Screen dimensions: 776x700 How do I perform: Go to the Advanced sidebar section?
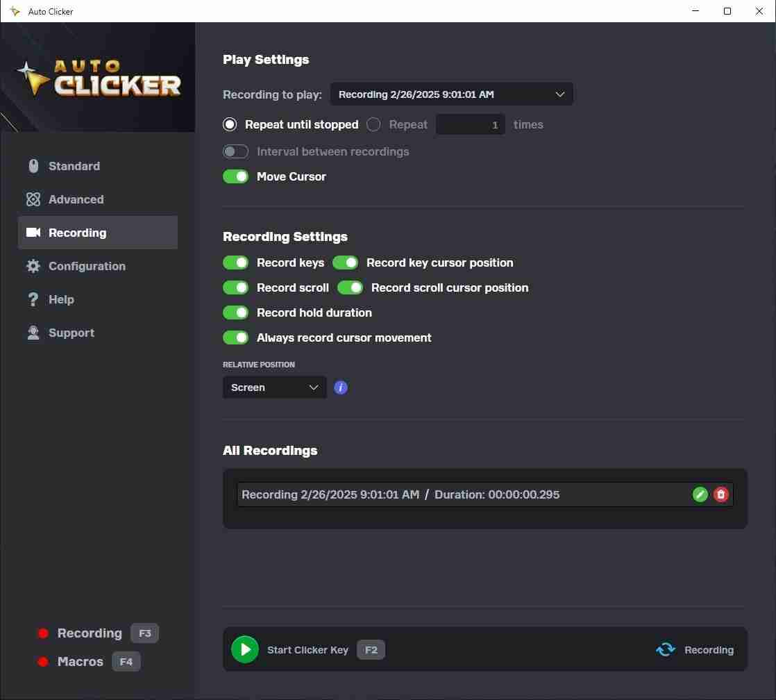[76, 199]
